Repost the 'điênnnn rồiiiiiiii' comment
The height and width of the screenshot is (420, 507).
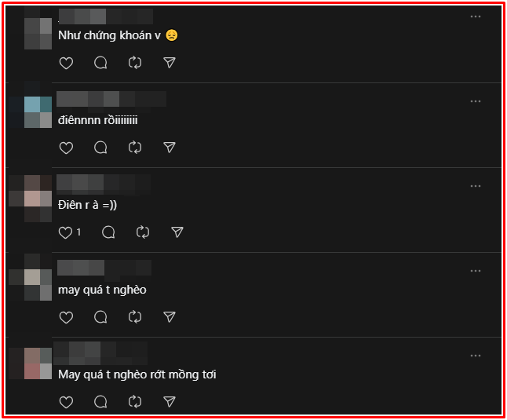coord(135,148)
